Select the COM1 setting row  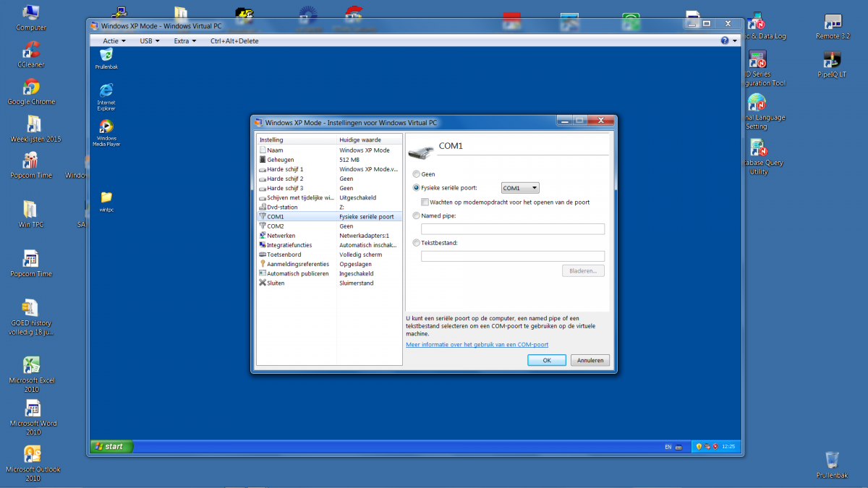click(x=329, y=216)
